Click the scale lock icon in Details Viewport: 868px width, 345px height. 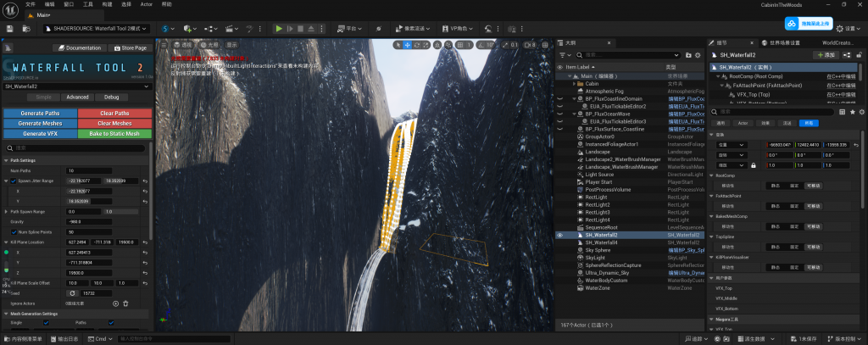pos(753,165)
